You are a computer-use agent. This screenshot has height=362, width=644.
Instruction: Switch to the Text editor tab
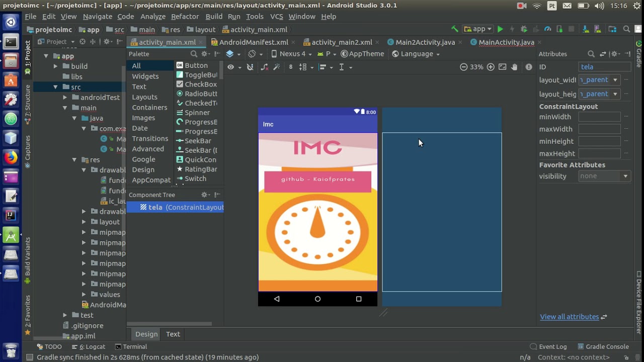[173, 334]
